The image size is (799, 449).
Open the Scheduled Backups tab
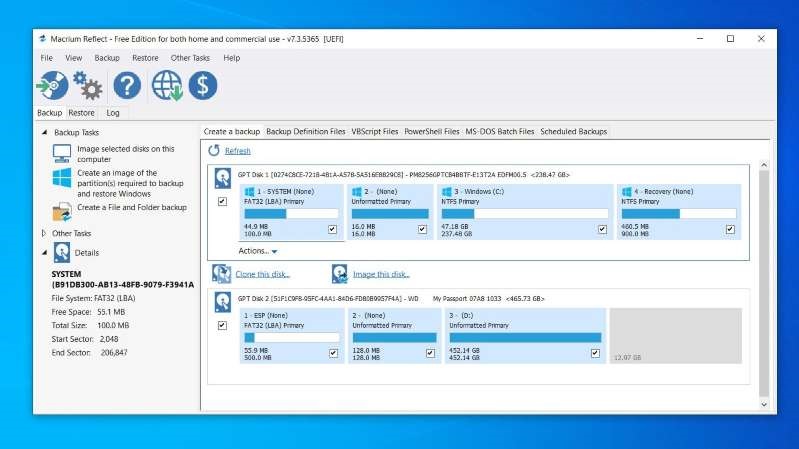574,131
